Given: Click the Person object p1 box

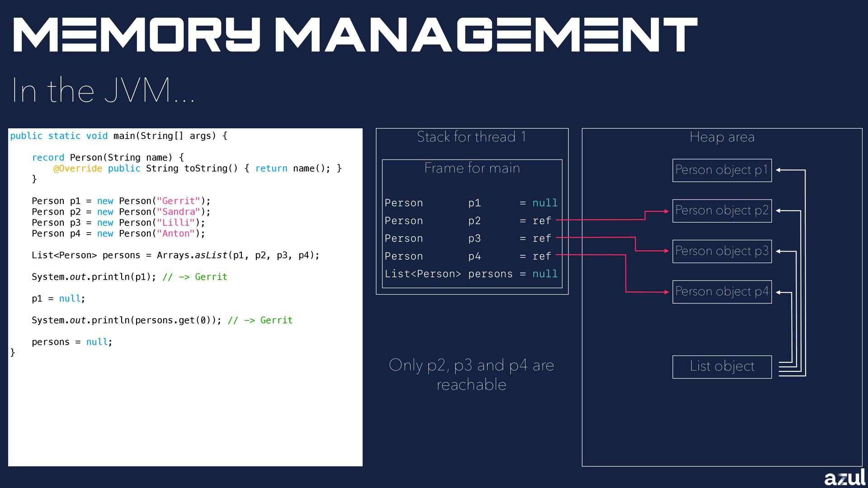Looking at the screenshot, I should click(722, 170).
